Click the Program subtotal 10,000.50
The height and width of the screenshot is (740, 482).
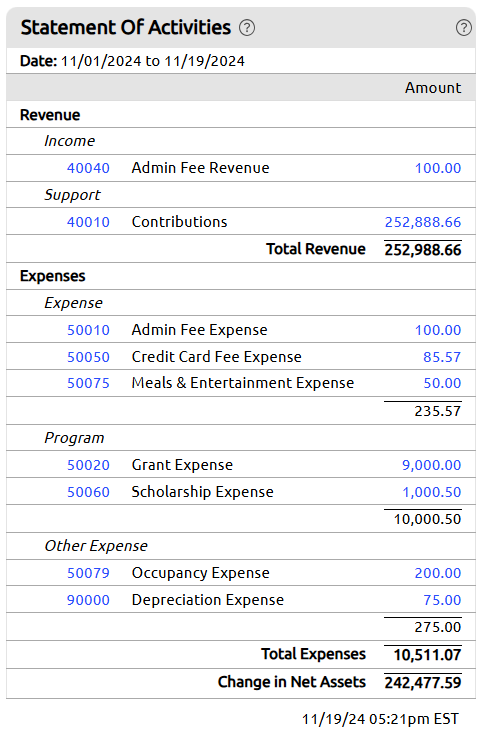pyautogui.click(x=427, y=519)
